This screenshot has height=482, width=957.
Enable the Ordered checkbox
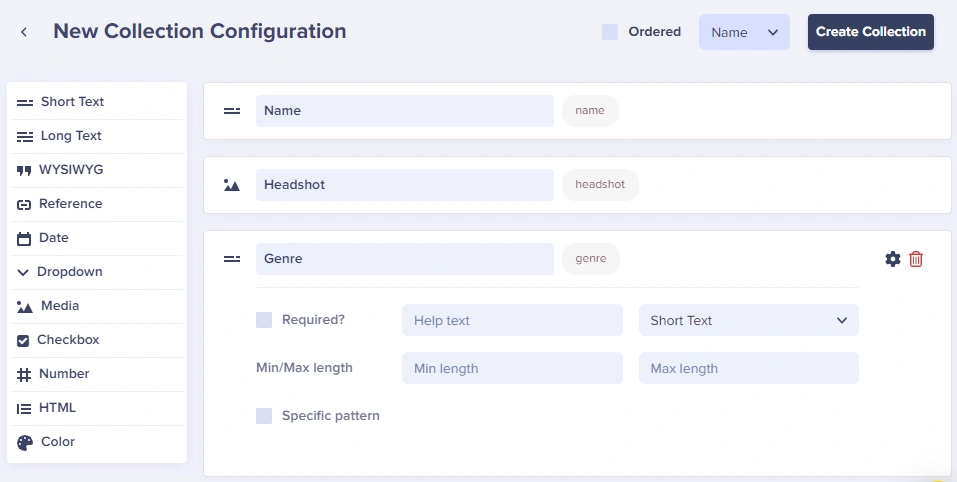coord(610,32)
